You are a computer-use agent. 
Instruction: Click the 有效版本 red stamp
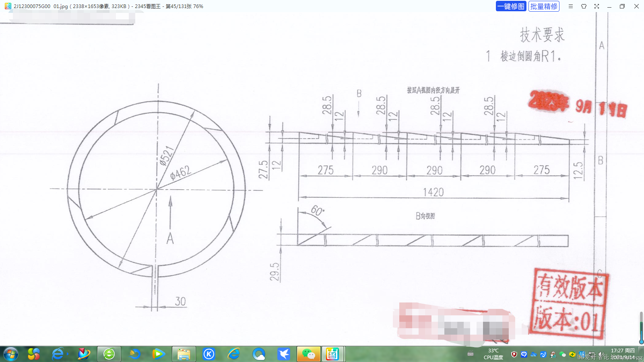click(570, 287)
